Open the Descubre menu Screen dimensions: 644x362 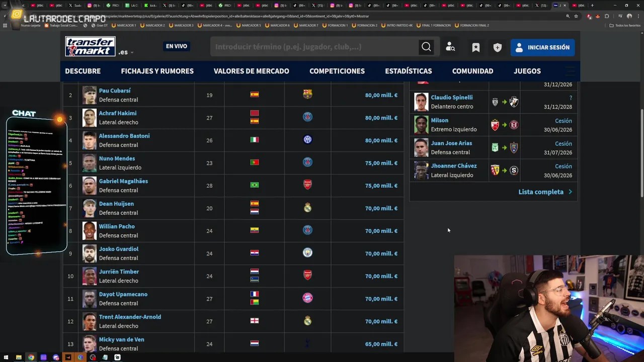click(83, 71)
